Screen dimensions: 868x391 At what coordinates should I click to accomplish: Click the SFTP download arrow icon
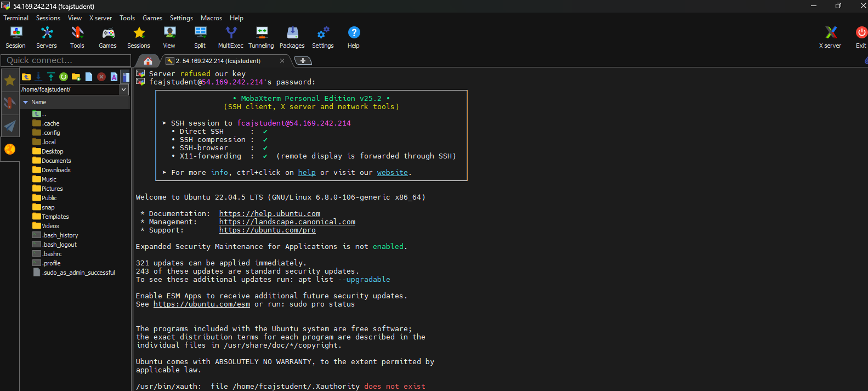click(x=38, y=77)
